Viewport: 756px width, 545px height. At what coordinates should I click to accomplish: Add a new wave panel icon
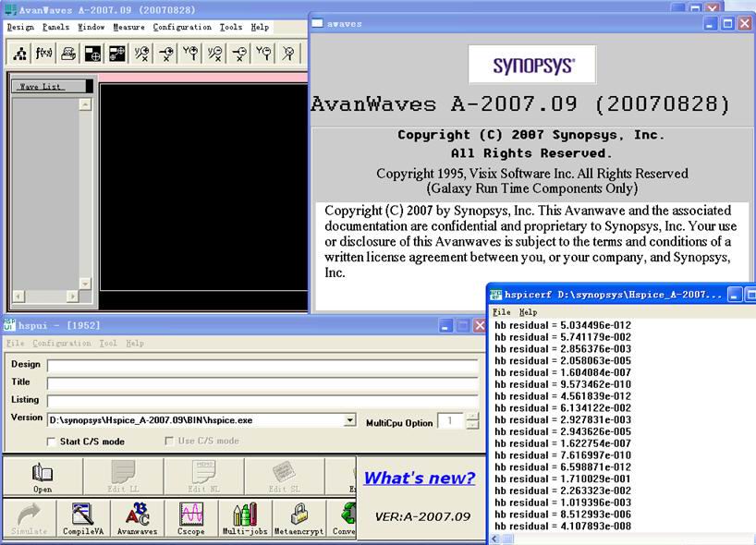(x=92, y=53)
